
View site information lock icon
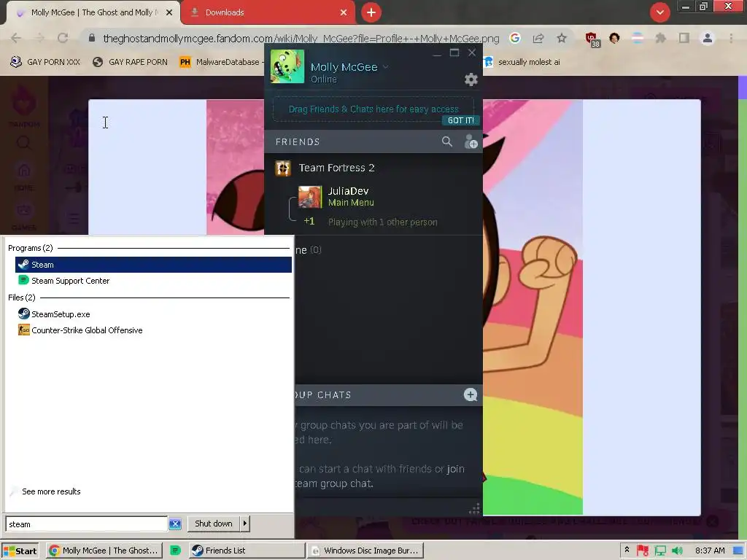[x=92, y=38]
